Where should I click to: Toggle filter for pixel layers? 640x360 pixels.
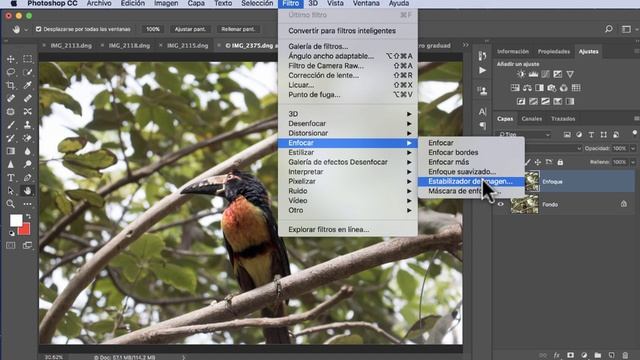pyautogui.click(x=567, y=134)
